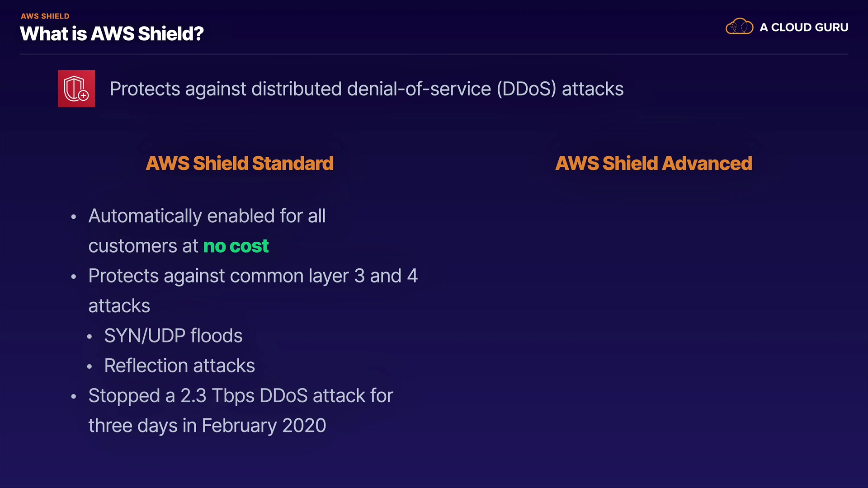Click the bullet dot before "Stopped a 2.3 Tbps"
The height and width of the screenshot is (488, 868).
coord(74,397)
